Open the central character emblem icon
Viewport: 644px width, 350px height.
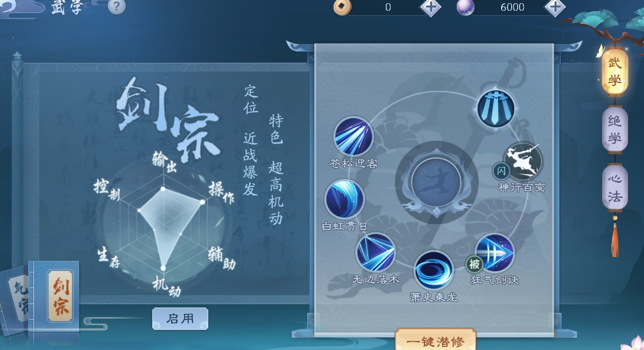(x=437, y=182)
